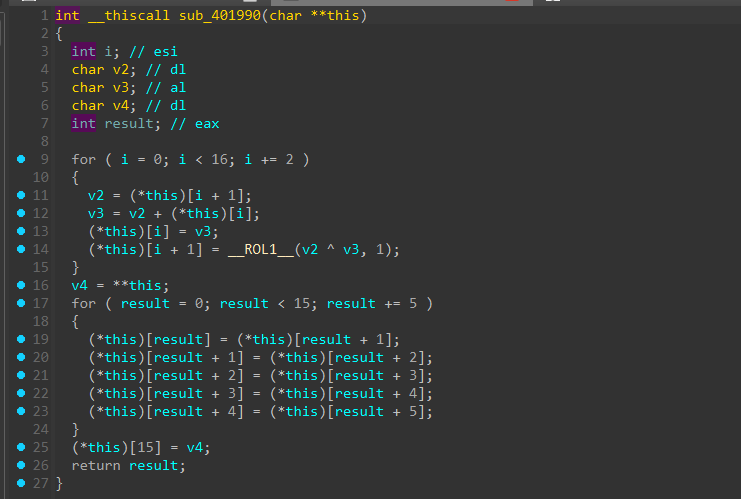Select v4 in its declaration on line 6
The height and width of the screenshot is (499, 741).
[121, 105]
